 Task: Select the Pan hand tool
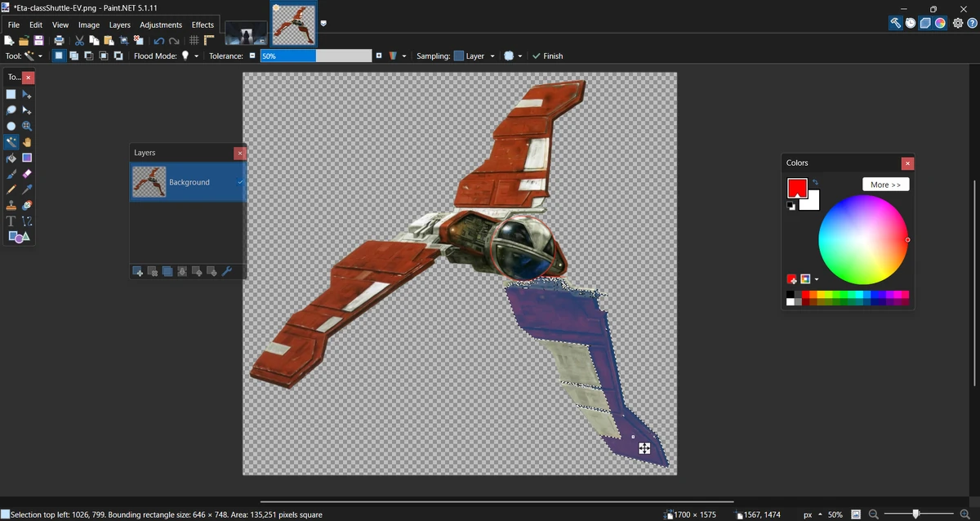pos(27,142)
